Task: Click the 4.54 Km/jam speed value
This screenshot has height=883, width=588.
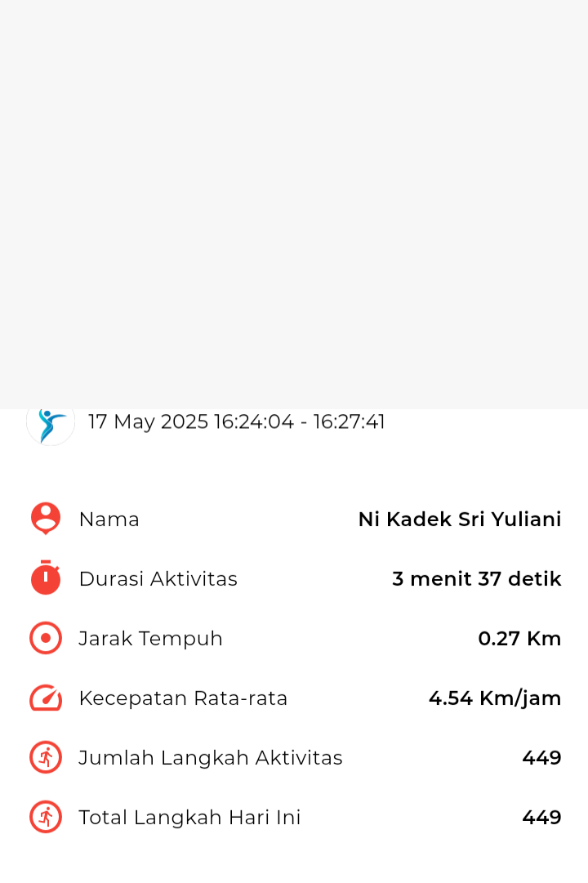Action: 495,699
